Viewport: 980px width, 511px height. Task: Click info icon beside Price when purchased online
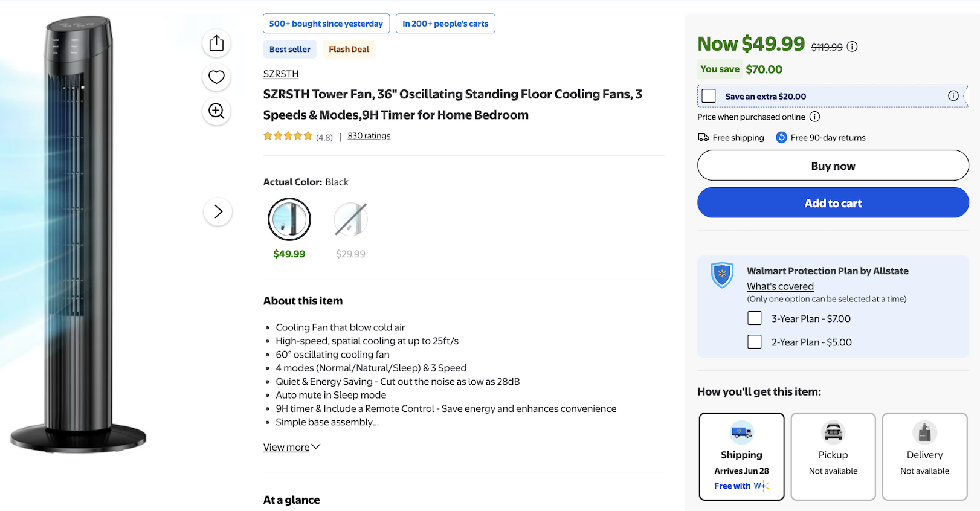814,117
